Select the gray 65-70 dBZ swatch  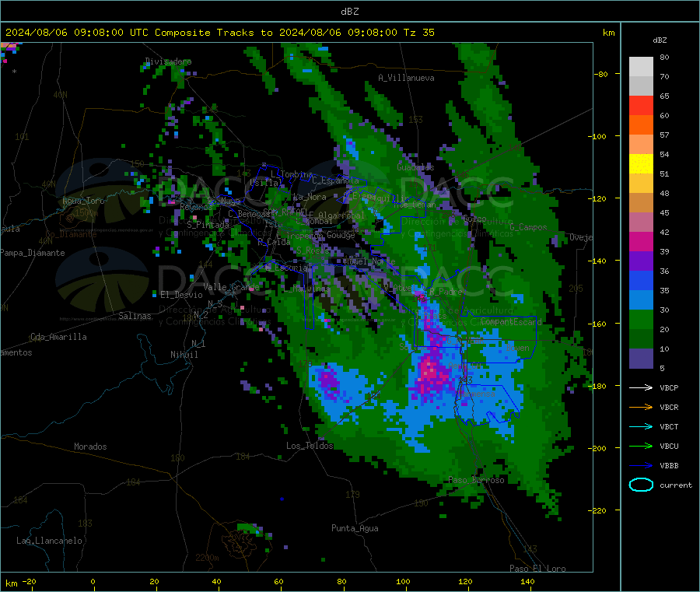641,86
